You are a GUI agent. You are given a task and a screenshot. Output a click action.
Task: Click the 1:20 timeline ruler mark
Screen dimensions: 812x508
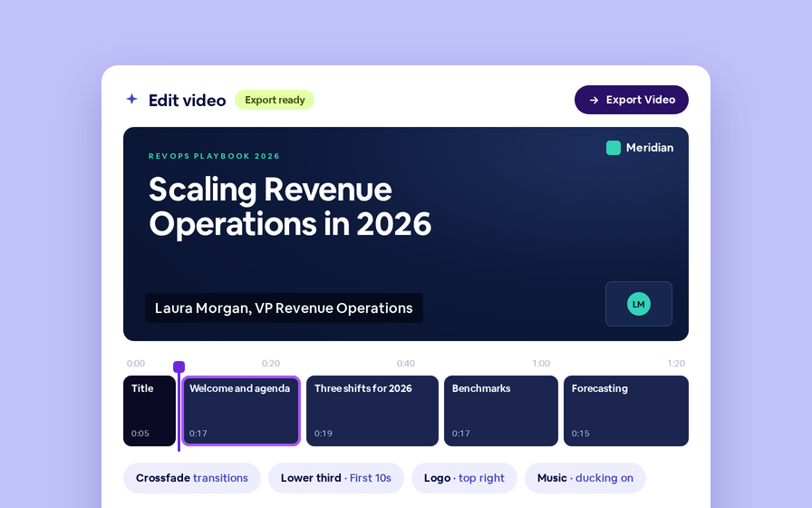[x=676, y=364]
